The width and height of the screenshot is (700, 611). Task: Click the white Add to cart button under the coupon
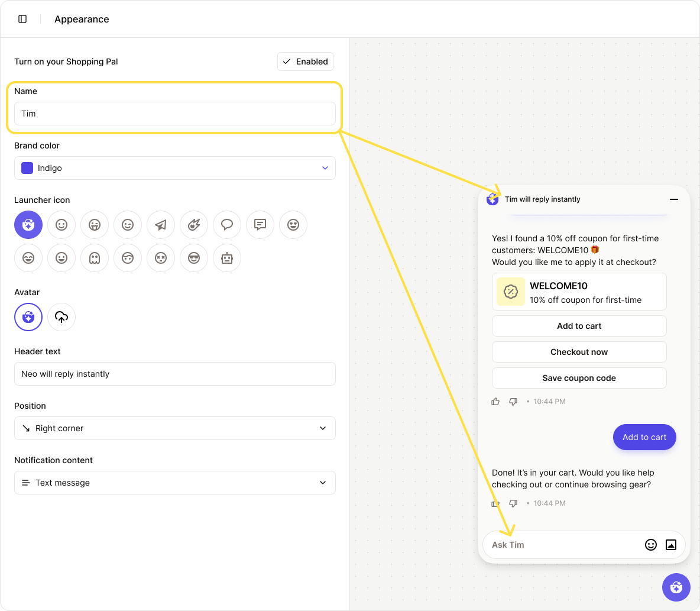point(579,326)
